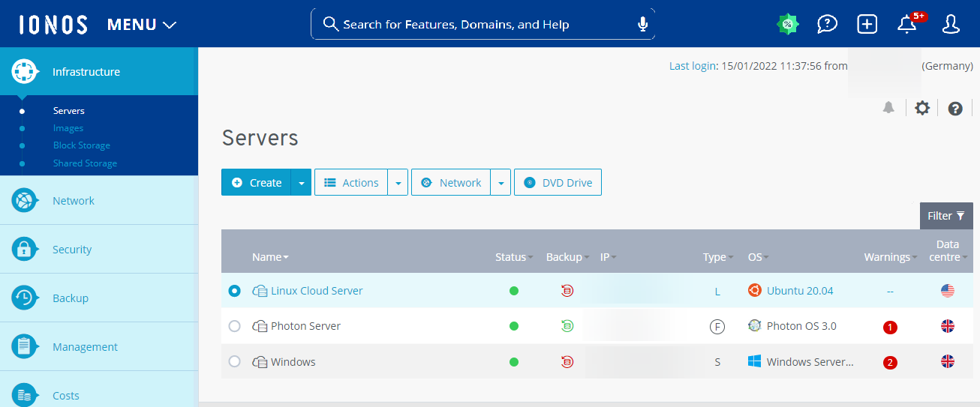Screen dimensions: 980x407
Task: Click the DVD Drive button
Action: (x=558, y=183)
